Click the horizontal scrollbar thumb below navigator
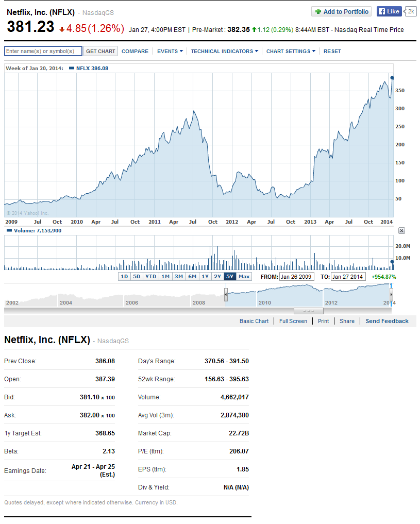The width and height of the screenshot is (420, 524). tap(308, 311)
